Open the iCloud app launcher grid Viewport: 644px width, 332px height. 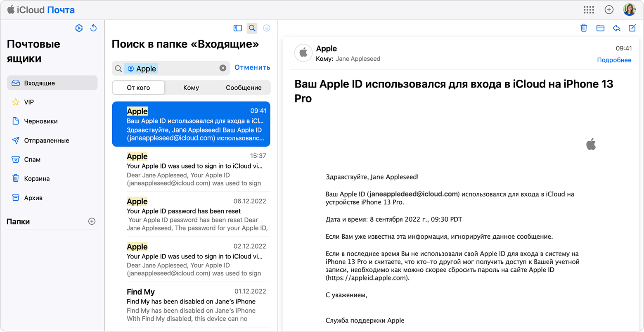[589, 9]
